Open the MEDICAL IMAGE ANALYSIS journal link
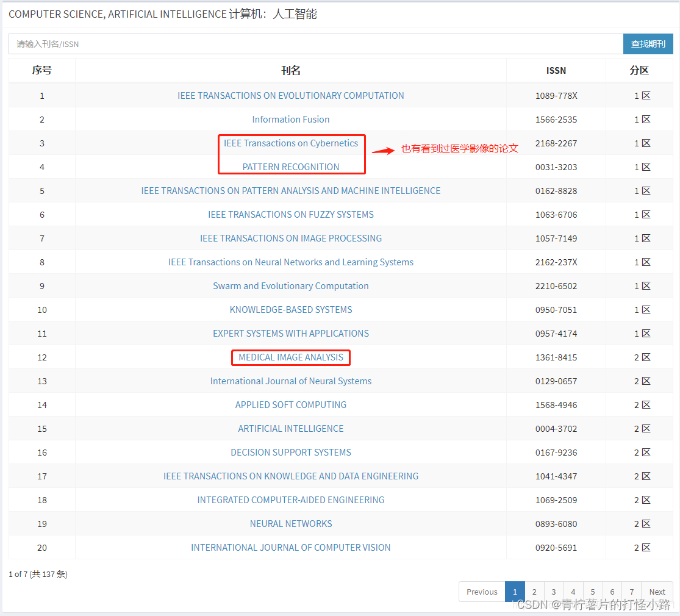This screenshot has height=616, width=680. pos(290,357)
